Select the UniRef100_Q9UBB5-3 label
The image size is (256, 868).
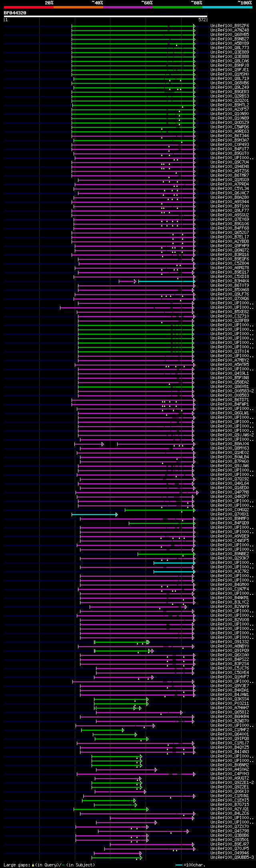coord(232,858)
